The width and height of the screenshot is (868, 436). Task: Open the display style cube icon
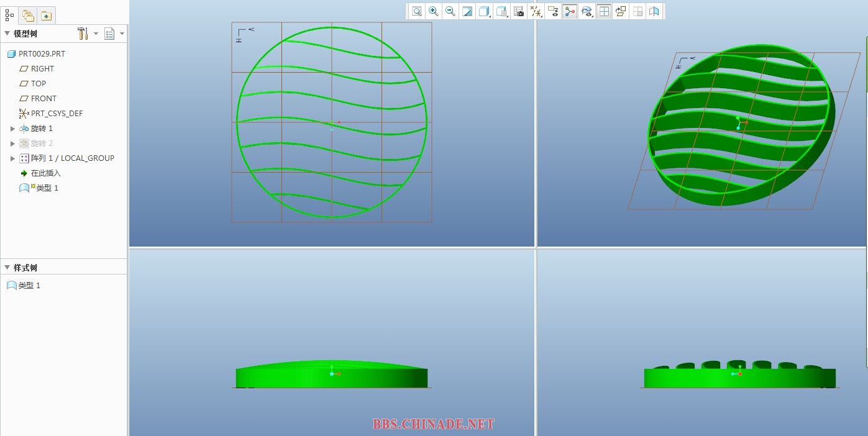point(484,11)
